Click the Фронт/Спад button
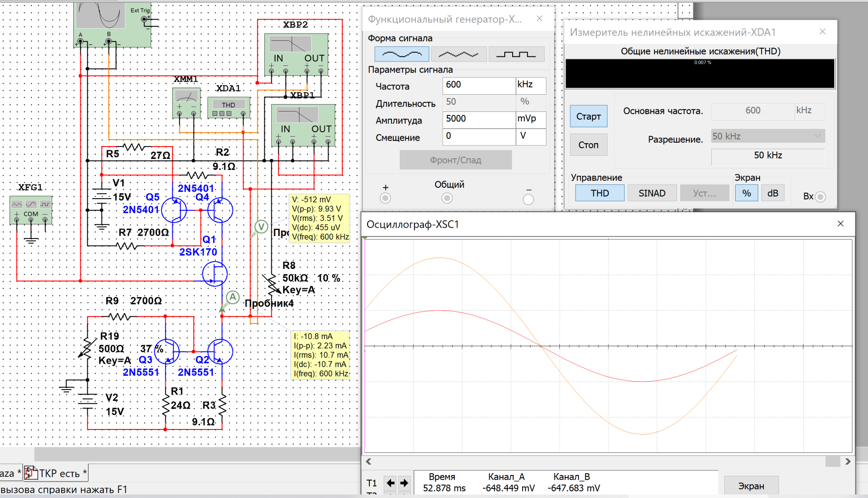The height and width of the screenshot is (498, 868). [x=456, y=160]
